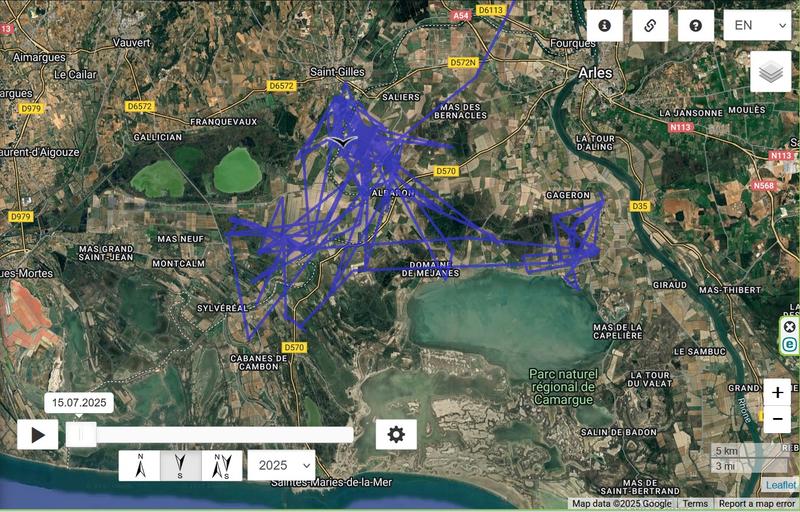Image resolution: width=800 pixels, height=512 pixels.
Task: Click the Salin de Badon label
Action: 619,432
